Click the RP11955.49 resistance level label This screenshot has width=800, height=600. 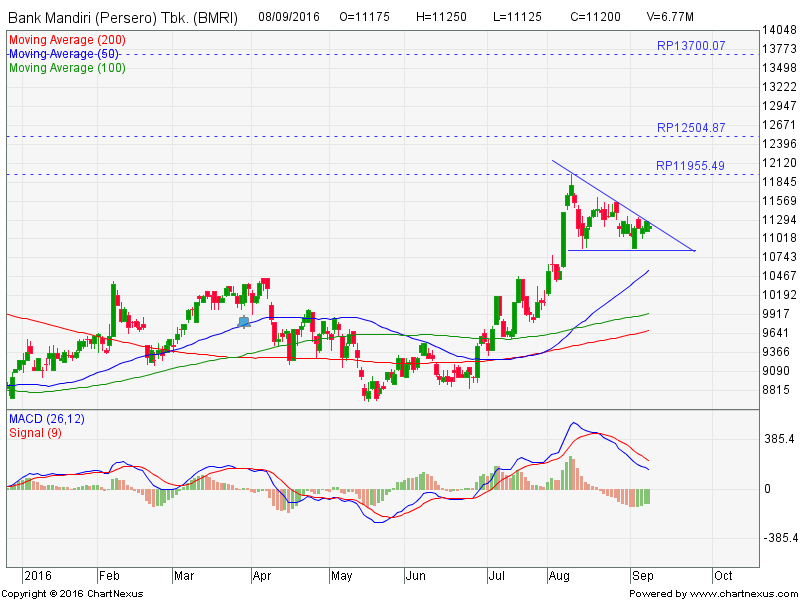pos(690,166)
